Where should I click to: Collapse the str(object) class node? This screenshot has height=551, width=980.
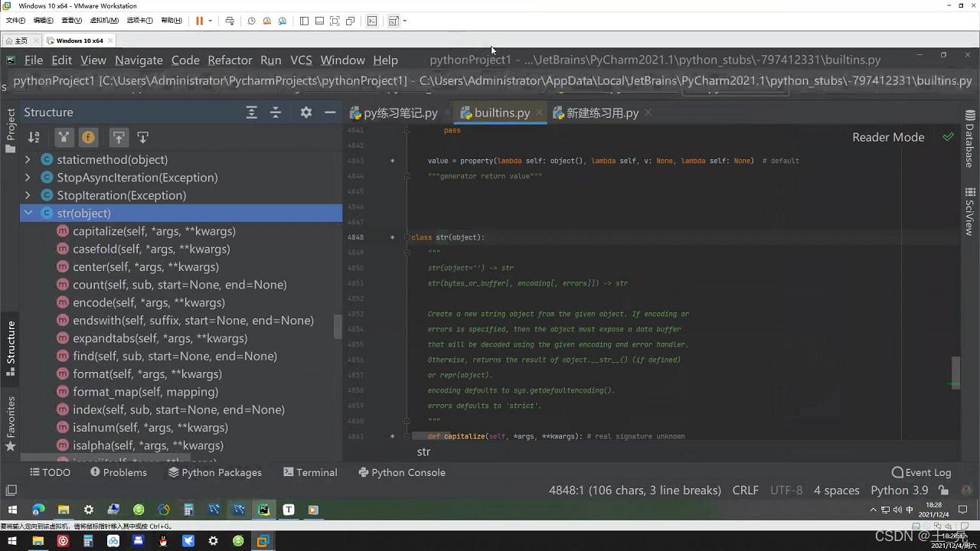(28, 214)
